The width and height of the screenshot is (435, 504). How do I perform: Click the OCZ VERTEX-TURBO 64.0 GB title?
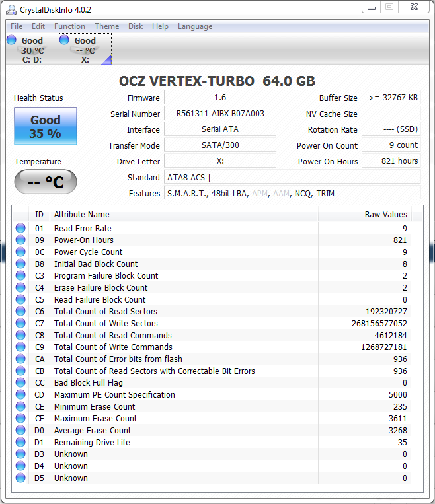coord(217,81)
